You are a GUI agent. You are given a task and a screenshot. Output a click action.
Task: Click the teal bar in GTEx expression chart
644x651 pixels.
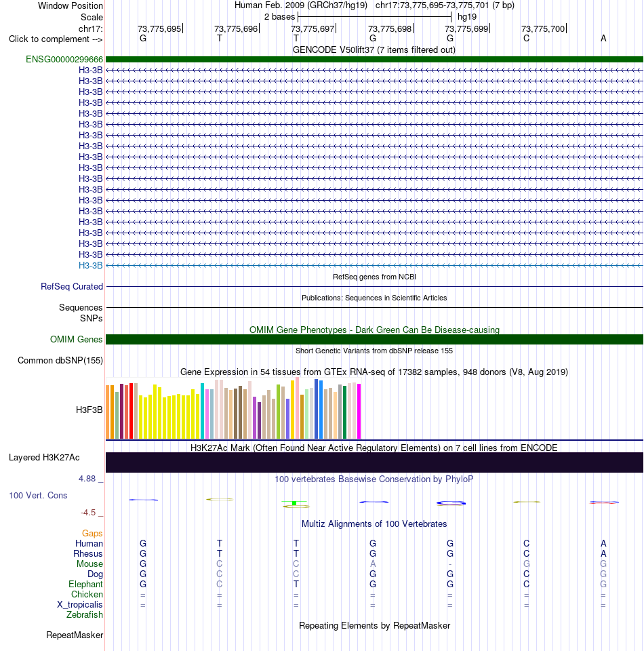pos(203,411)
